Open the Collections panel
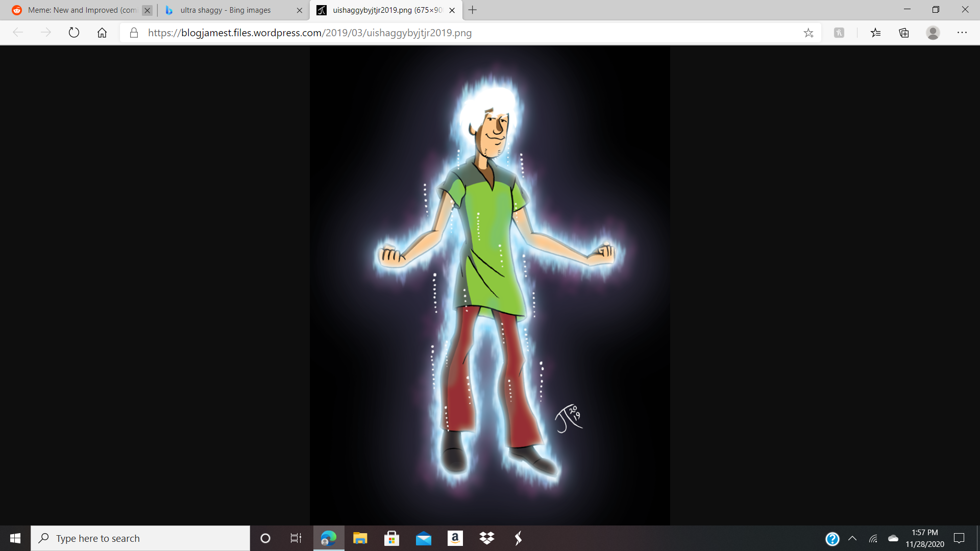This screenshot has width=980, height=551. coord(904,33)
